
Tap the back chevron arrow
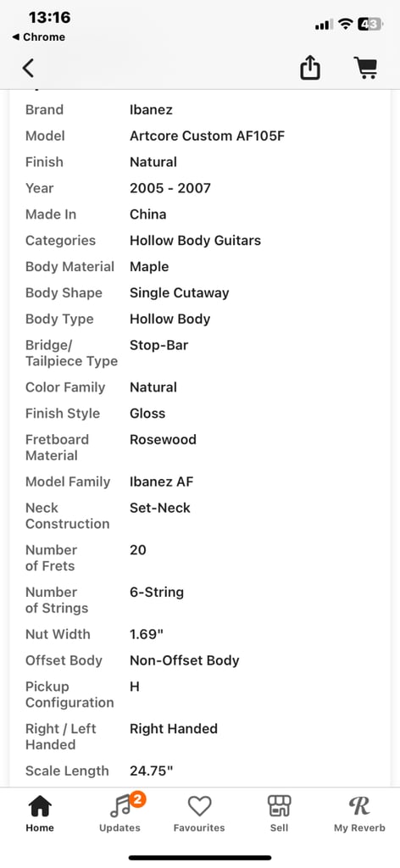28,68
